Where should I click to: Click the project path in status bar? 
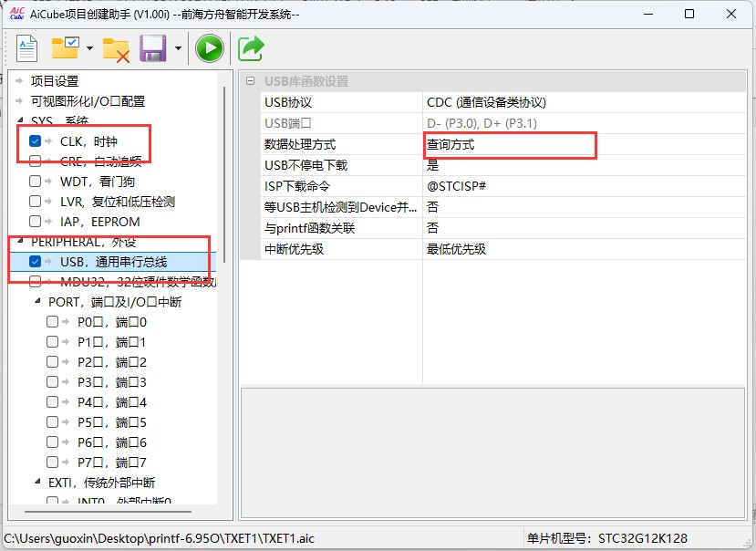[x=159, y=538]
